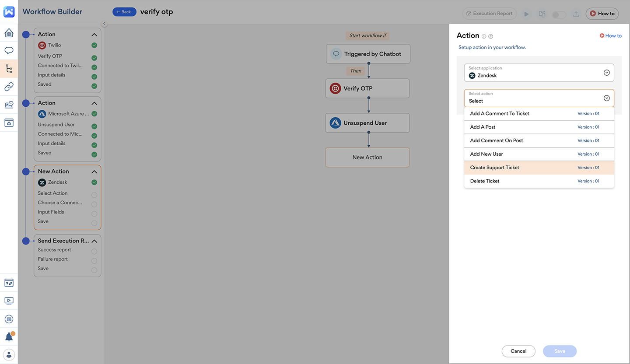630x364 pixels.
Task: Open the user profile avatar icon
Action: (9, 354)
